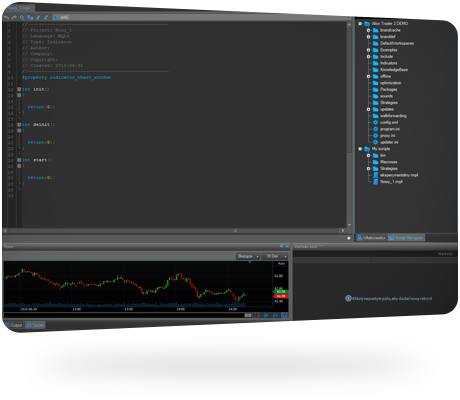Click the redo arrow in editor toolbar
Screen dimensions: 460x400
pyautogui.click(x=14, y=17)
